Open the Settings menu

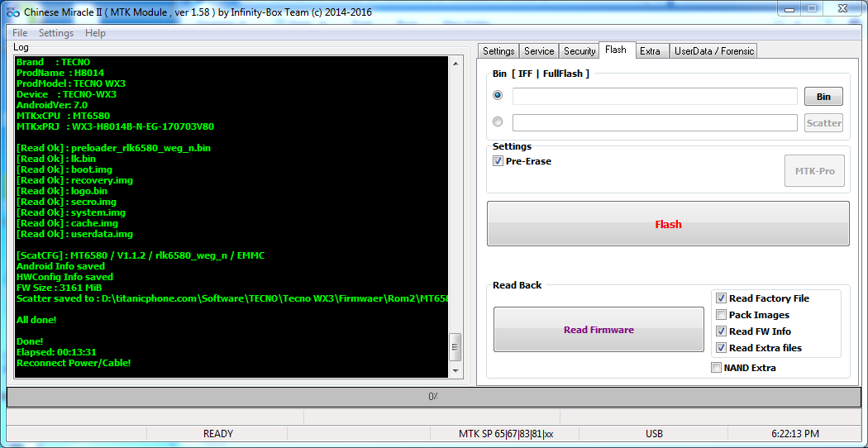coord(56,33)
